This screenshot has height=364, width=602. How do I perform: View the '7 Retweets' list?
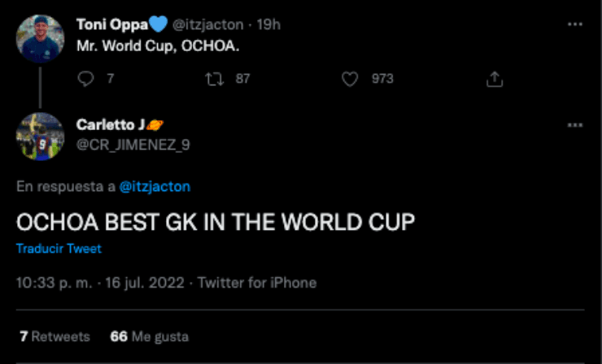(55, 336)
